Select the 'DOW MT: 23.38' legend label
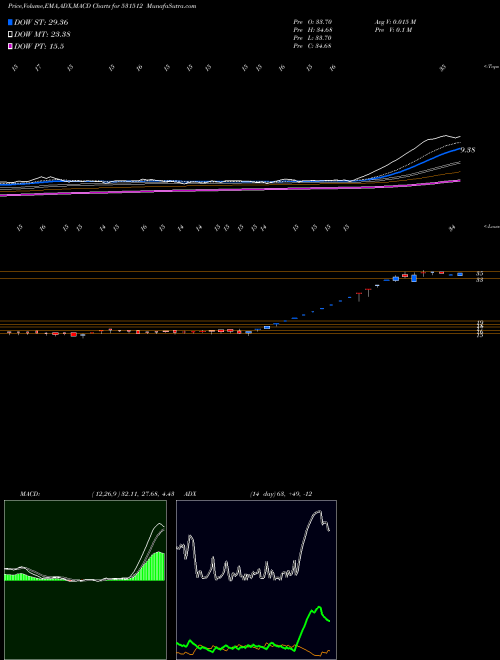 (x=42, y=35)
